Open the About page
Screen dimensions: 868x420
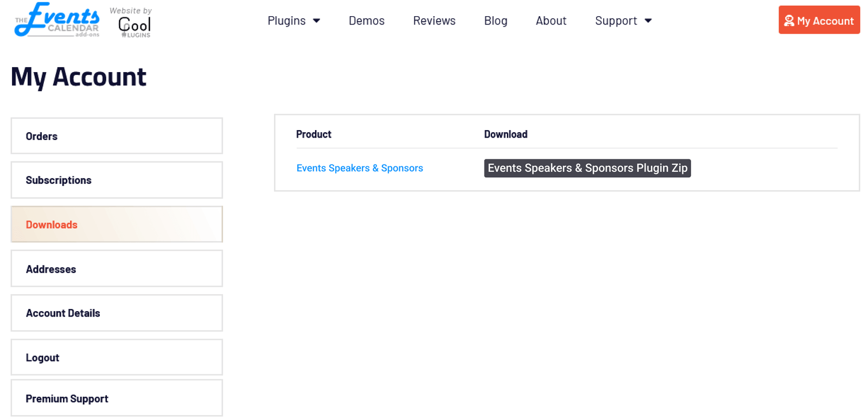coord(551,21)
